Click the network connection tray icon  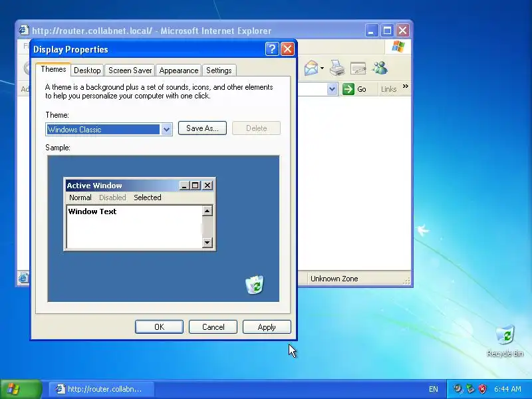tap(470, 389)
